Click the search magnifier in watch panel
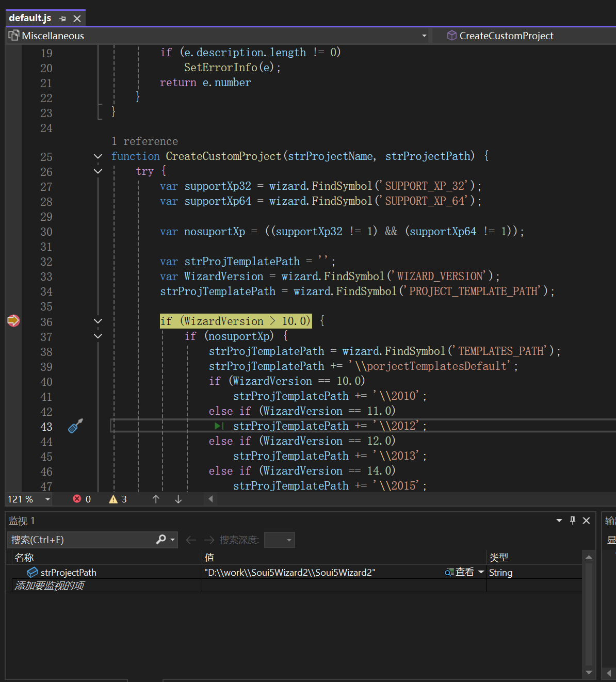The height and width of the screenshot is (682, 616). [161, 540]
